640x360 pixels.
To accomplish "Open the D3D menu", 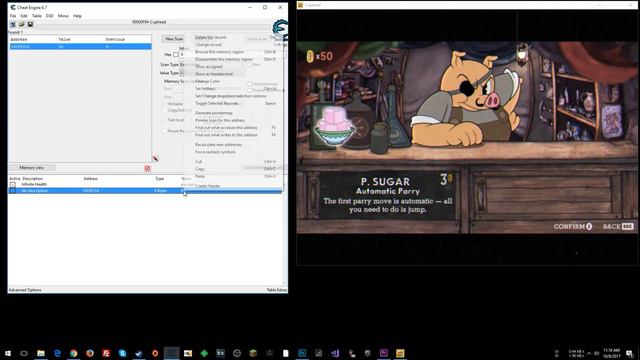I will tap(49, 16).
